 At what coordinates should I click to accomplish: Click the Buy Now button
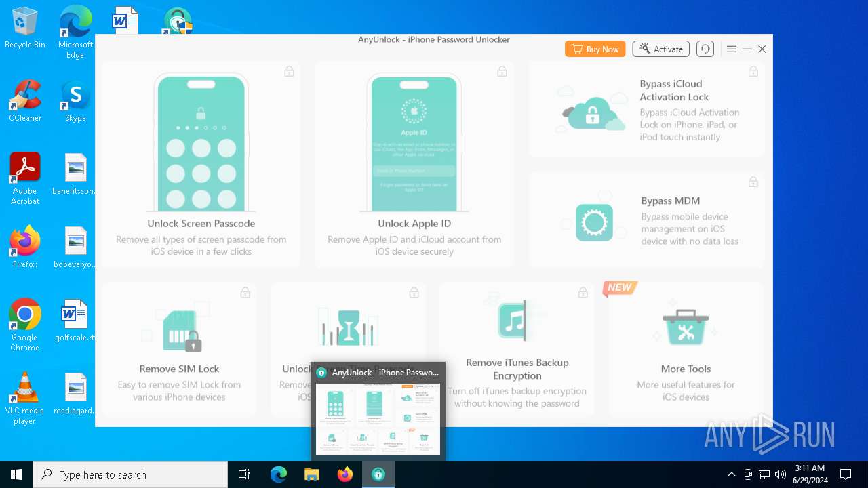(x=595, y=49)
